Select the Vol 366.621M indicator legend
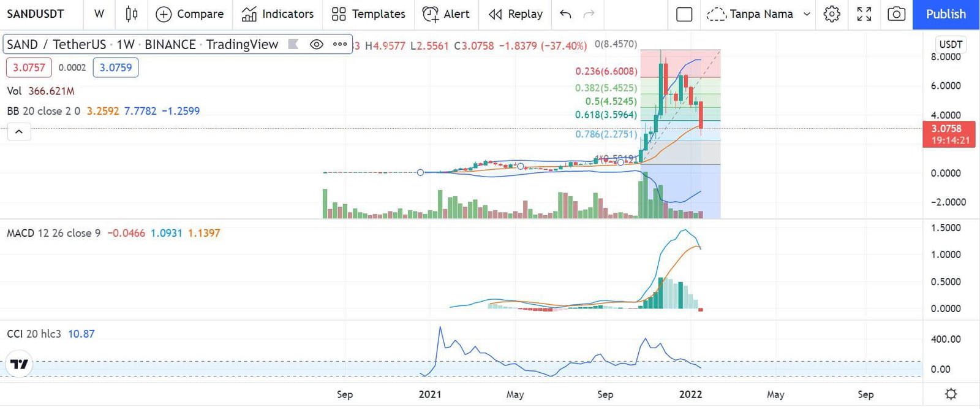The width and height of the screenshot is (980, 409). click(x=40, y=91)
